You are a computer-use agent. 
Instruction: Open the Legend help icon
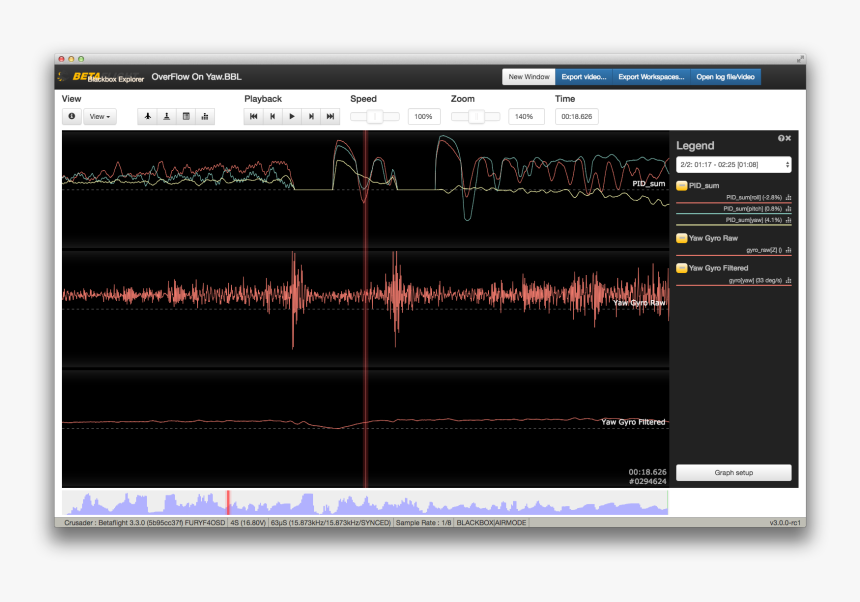[x=780, y=139]
